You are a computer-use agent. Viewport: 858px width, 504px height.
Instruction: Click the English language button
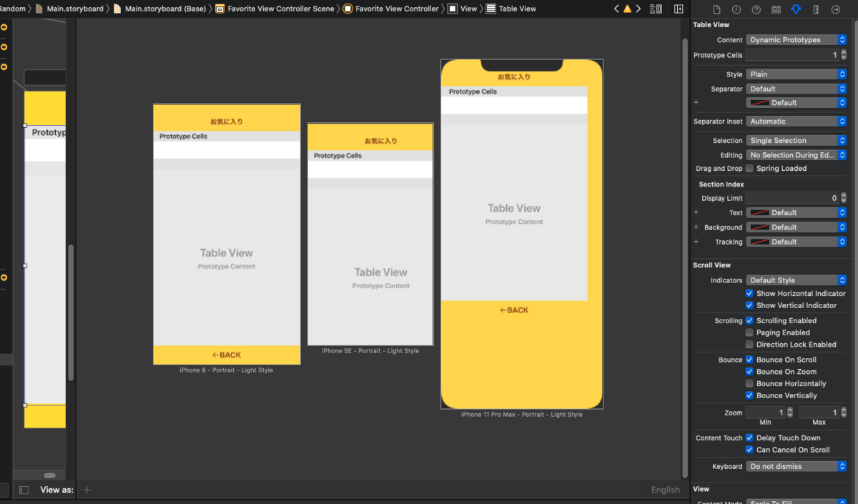point(666,490)
